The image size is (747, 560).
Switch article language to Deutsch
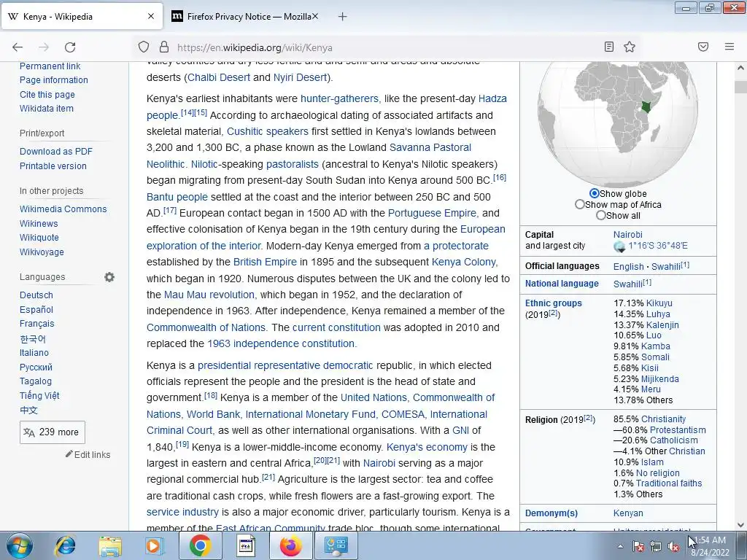click(36, 295)
